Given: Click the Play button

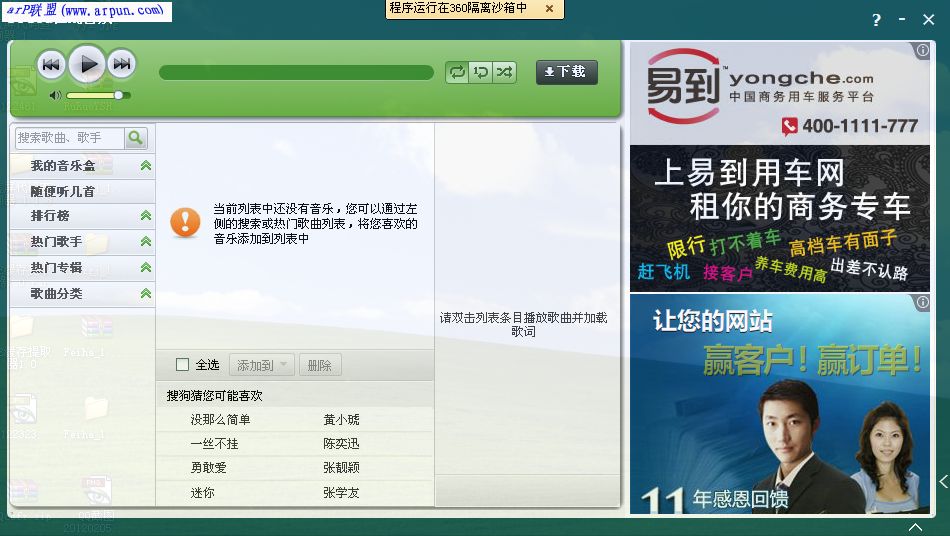Looking at the screenshot, I should click(x=88, y=65).
